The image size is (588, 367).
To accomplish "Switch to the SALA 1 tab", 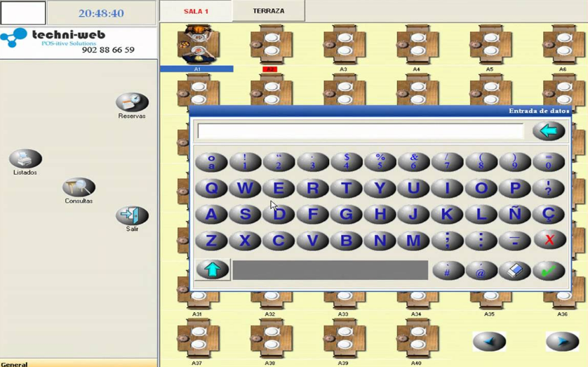I will coord(196,11).
